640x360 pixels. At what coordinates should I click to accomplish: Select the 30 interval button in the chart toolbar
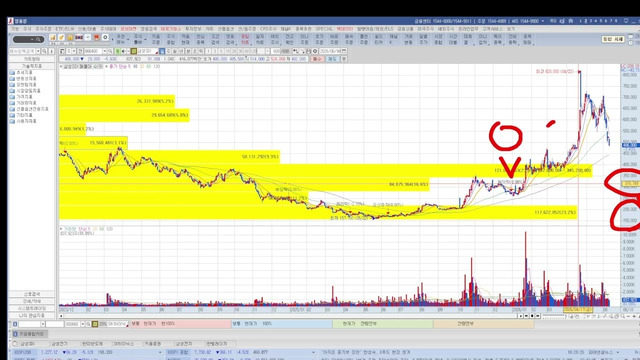click(x=240, y=51)
